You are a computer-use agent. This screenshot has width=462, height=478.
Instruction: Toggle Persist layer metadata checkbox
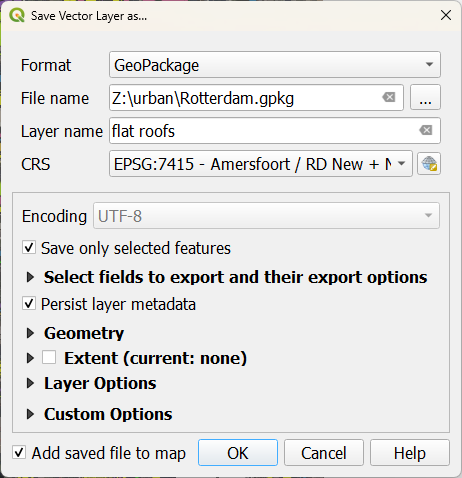point(29,304)
